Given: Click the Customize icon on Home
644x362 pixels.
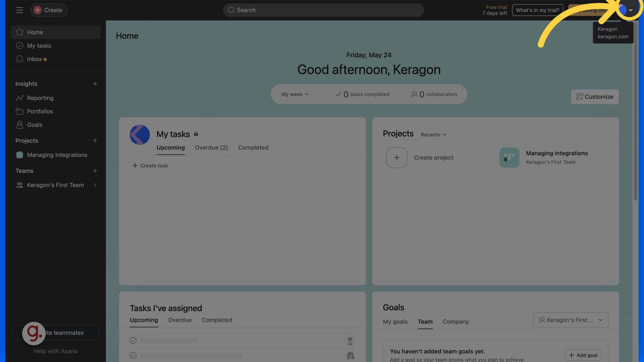Looking at the screenshot, I should tap(579, 97).
